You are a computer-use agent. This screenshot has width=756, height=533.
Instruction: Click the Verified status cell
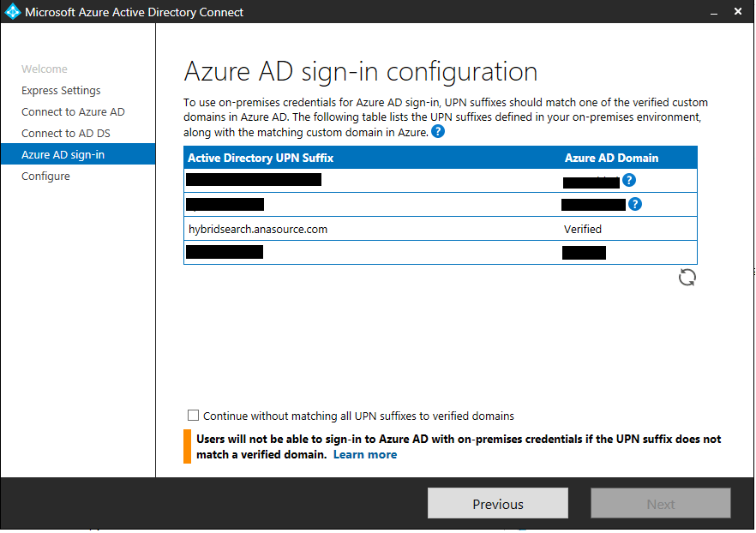pos(583,230)
